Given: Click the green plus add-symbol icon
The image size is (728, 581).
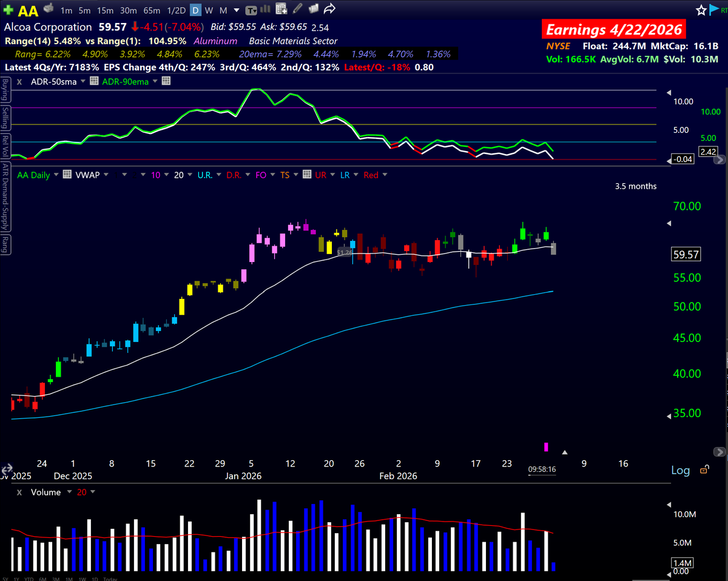Looking at the screenshot, I should tap(8, 10).
